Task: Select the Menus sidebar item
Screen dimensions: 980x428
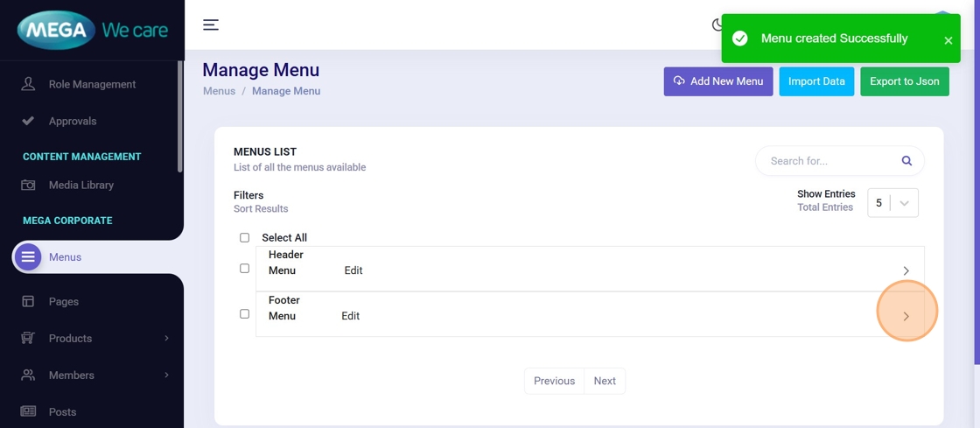Action: point(65,257)
